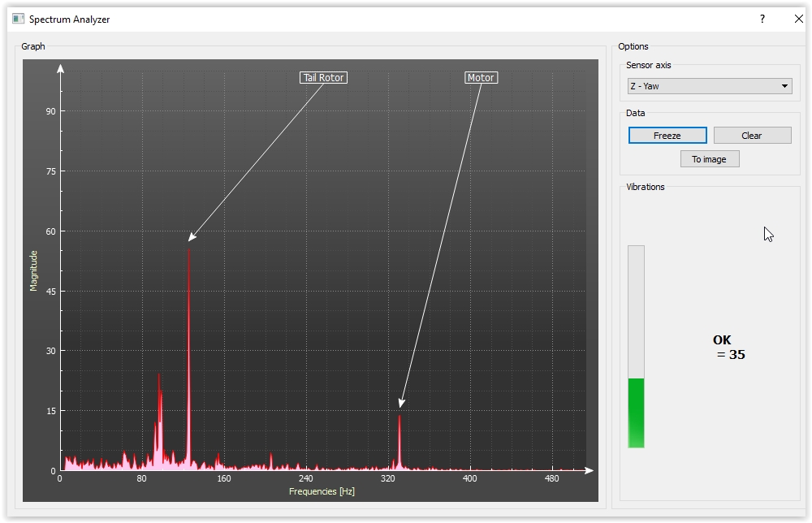Click the arrowhead atop the magnitude axis
The height and width of the screenshot is (523, 812).
(60, 68)
